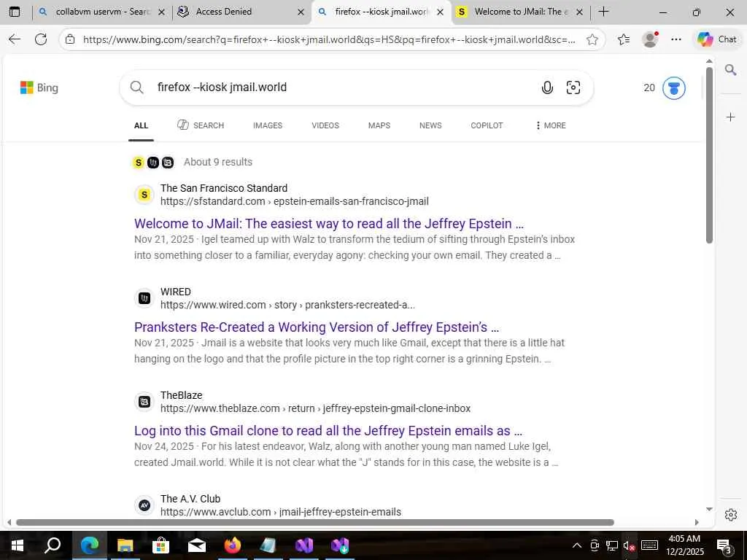Click the muted volume tray icon

tap(629, 546)
